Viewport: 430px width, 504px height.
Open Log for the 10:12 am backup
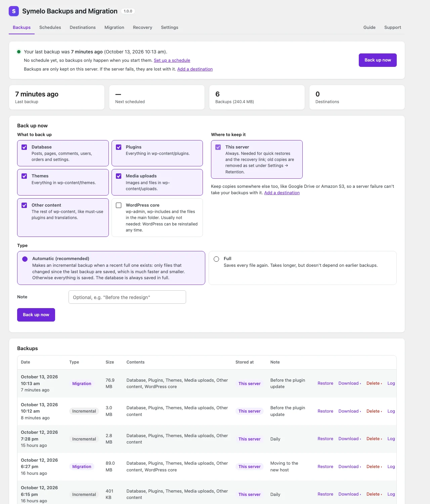391,411
